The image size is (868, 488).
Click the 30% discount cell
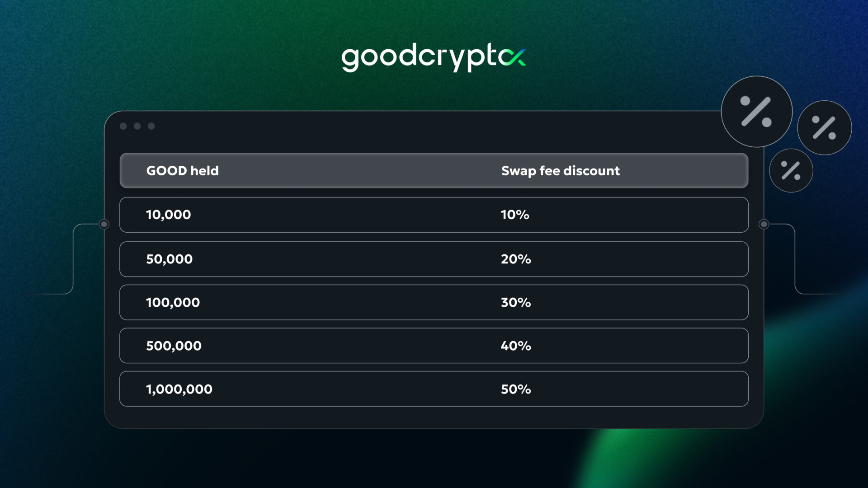click(x=516, y=302)
